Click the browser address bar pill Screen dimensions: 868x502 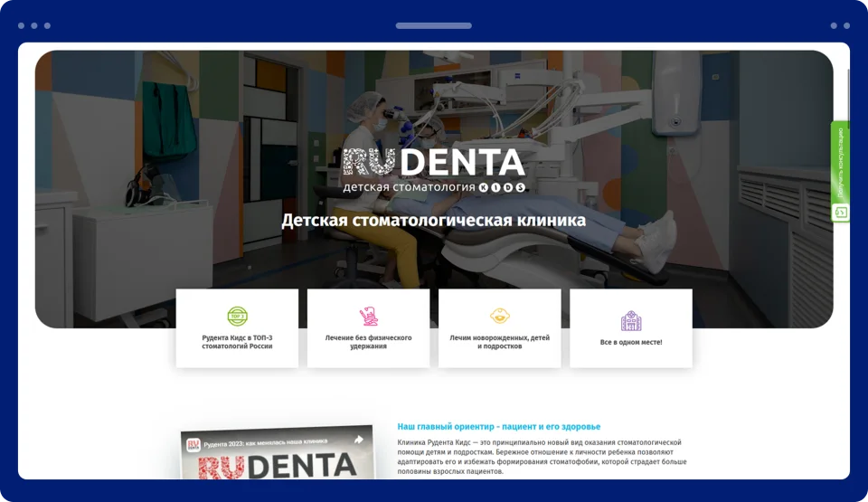tap(433, 25)
